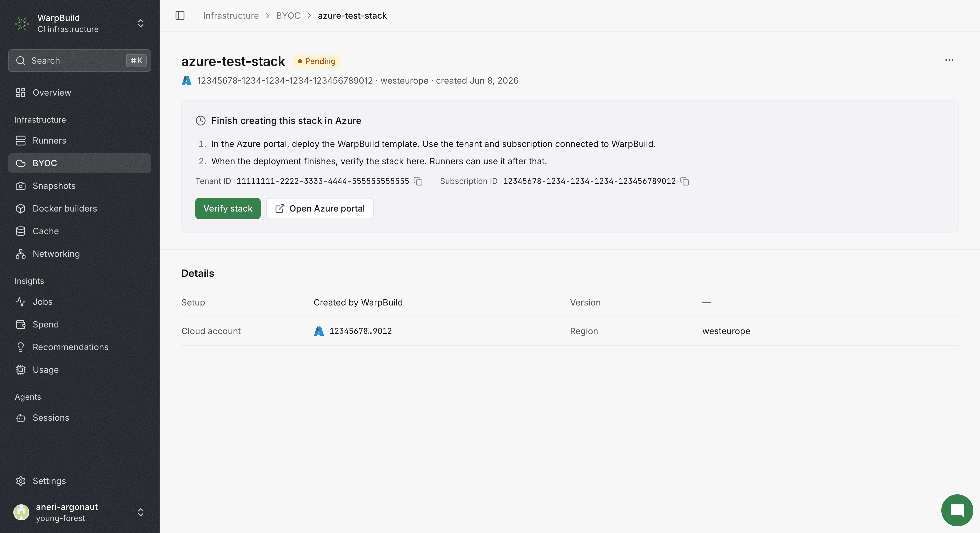980x533 pixels.
Task: Toggle the sidebar panel icon
Action: 180,16
